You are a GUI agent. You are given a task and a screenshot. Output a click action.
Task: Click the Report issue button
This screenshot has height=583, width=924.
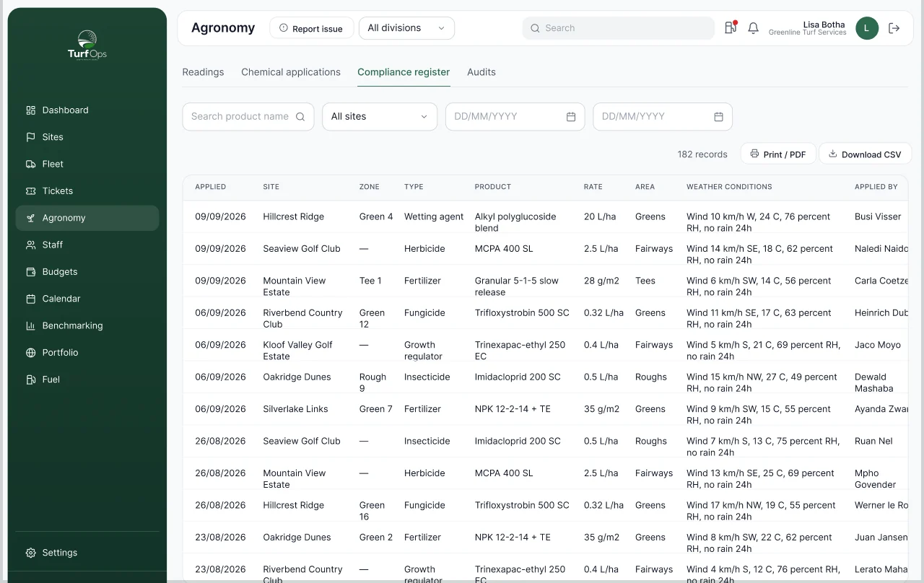click(x=311, y=28)
